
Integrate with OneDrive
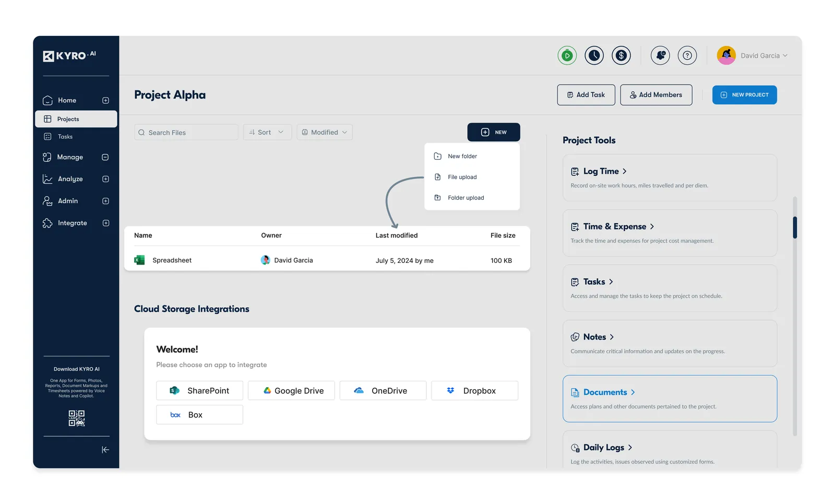383,390
